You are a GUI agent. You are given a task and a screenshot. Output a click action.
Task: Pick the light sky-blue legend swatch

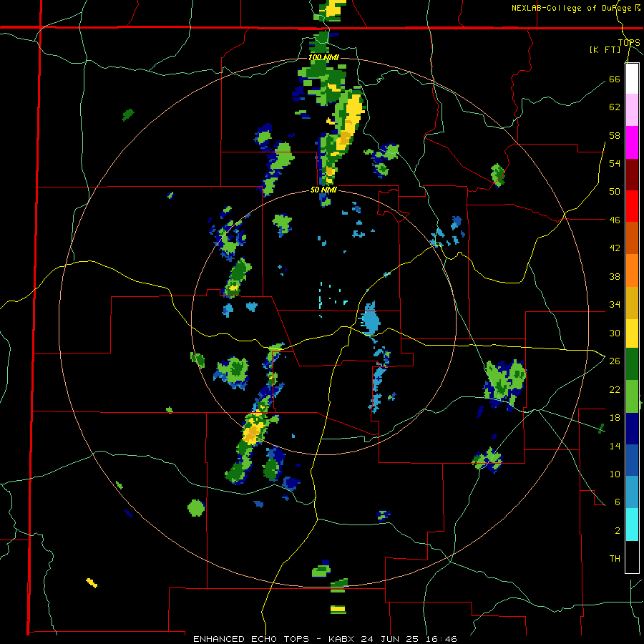(x=632, y=492)
